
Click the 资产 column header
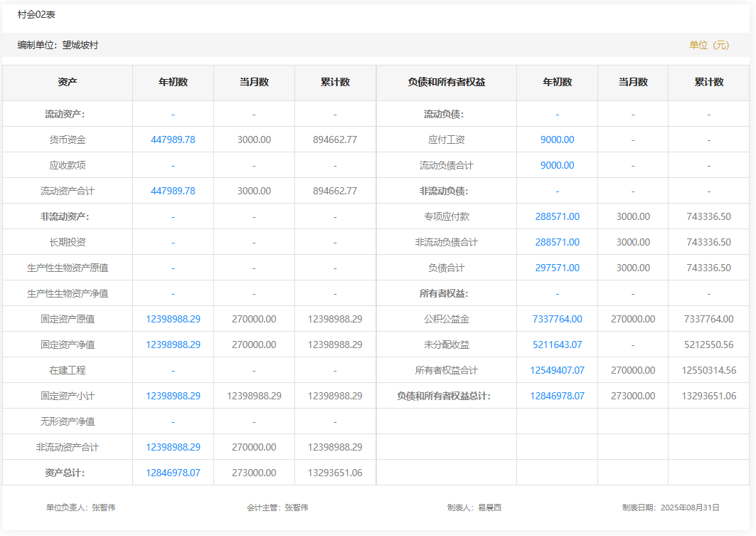coord(68,82)
